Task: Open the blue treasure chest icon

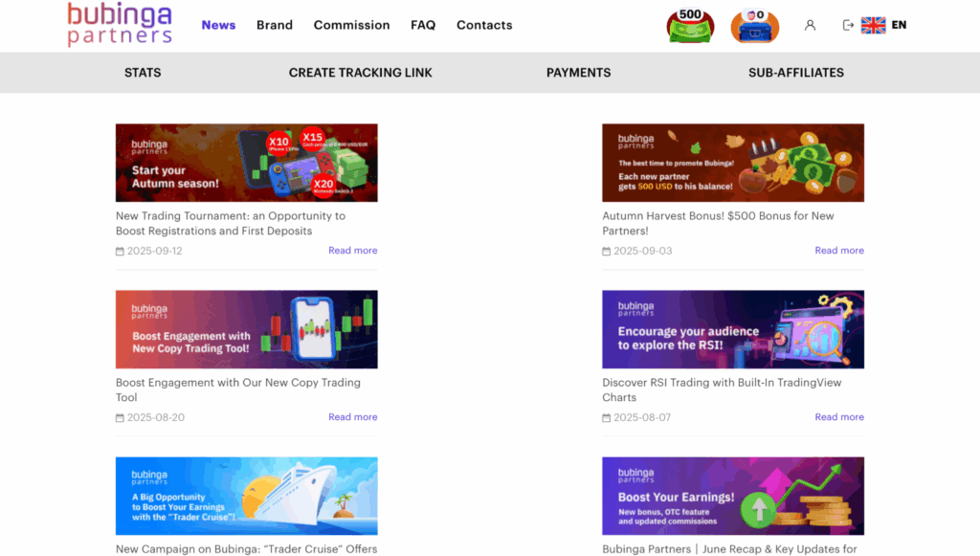Action: (755, 26)
